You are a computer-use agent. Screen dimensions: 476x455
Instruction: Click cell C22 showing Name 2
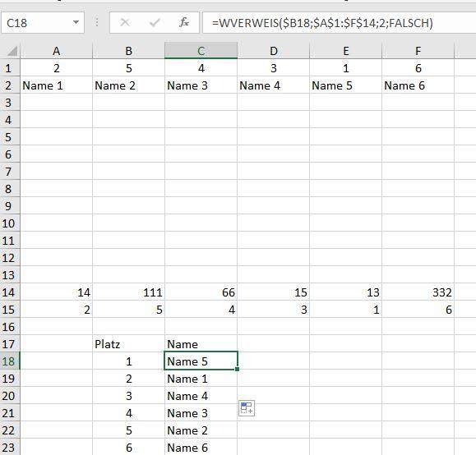(x=201, y=430)
